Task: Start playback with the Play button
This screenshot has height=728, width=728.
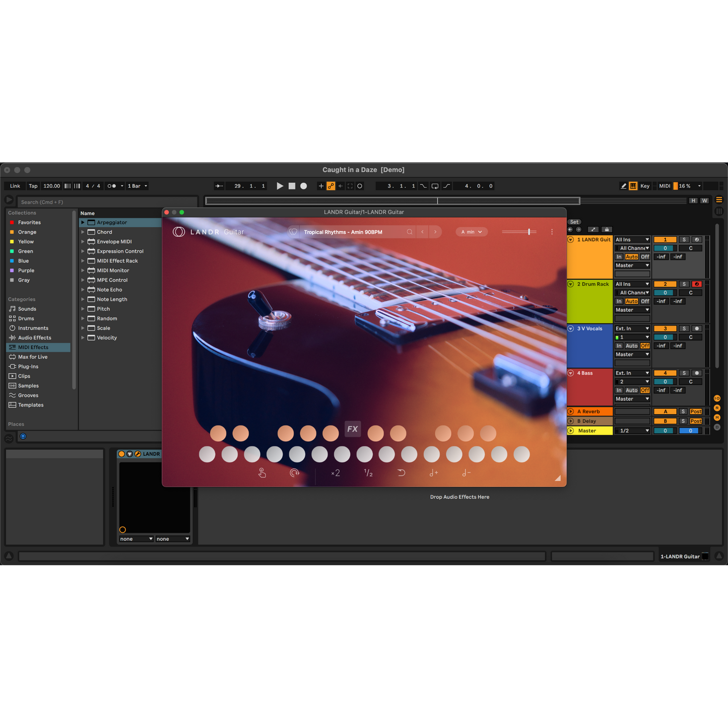Action: click(x=280, y=186)
